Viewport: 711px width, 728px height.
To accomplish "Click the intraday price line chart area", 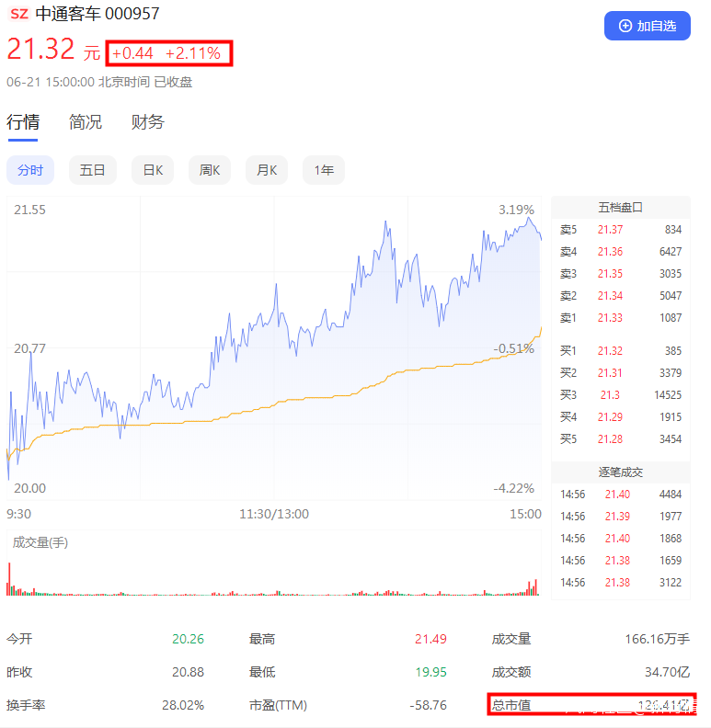I will pos(274,348).
